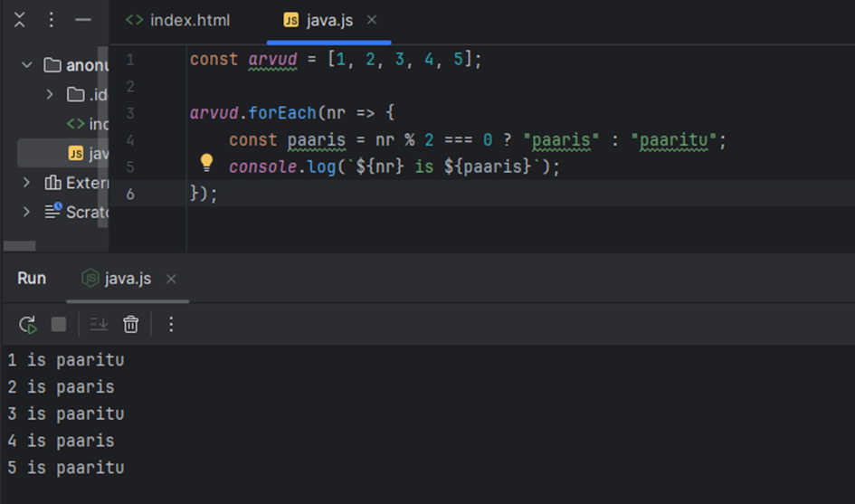
Task: Open Project panel three-dot options menu
Action: click(x=51, y=20)
